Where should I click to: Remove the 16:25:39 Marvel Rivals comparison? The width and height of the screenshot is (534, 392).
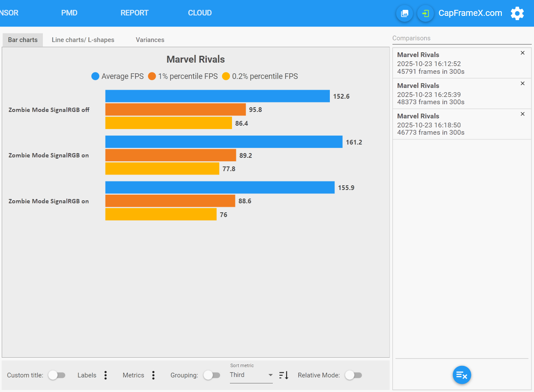pyautogui.click(x=522, y=84)
